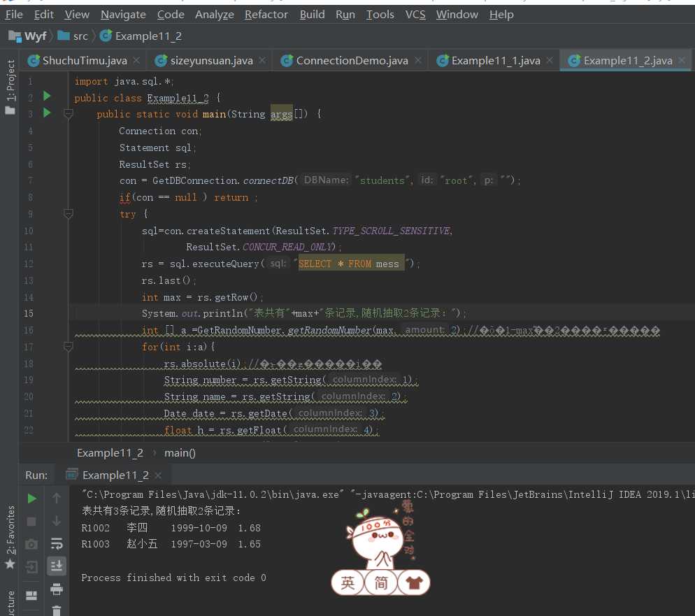This screenshot has height=616, width=695.
Task: Click the Restore Layout icon in Run panel
Action: point(31,595)
